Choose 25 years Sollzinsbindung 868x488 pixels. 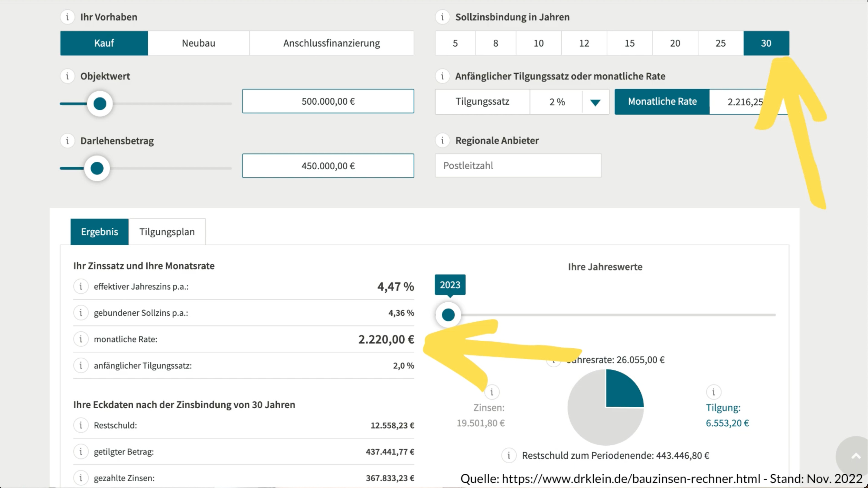(x=720, y=43)
